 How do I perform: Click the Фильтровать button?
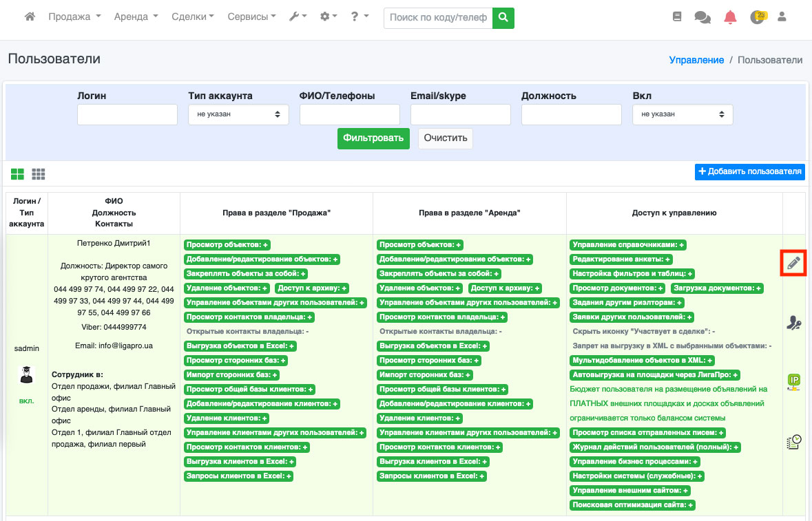[373, 138]
